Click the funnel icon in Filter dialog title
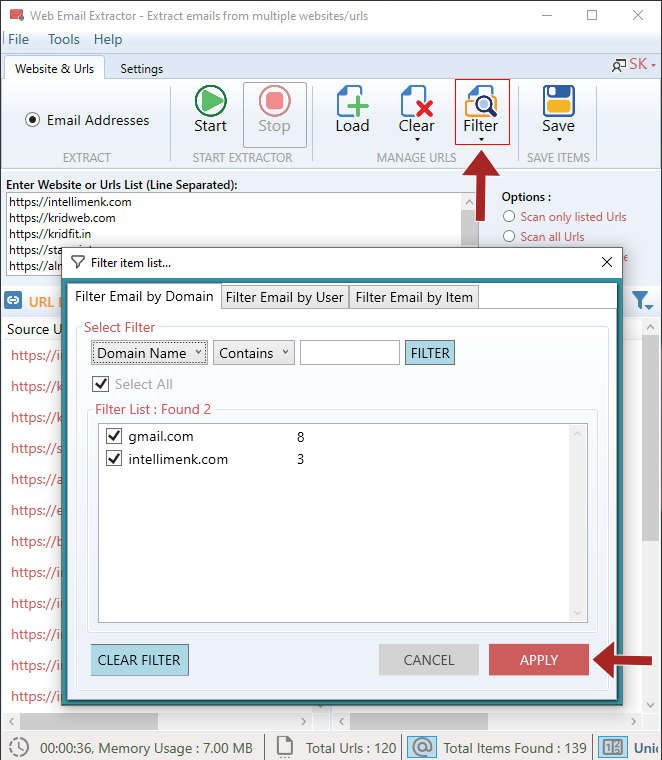 click(x=78, y=262)
